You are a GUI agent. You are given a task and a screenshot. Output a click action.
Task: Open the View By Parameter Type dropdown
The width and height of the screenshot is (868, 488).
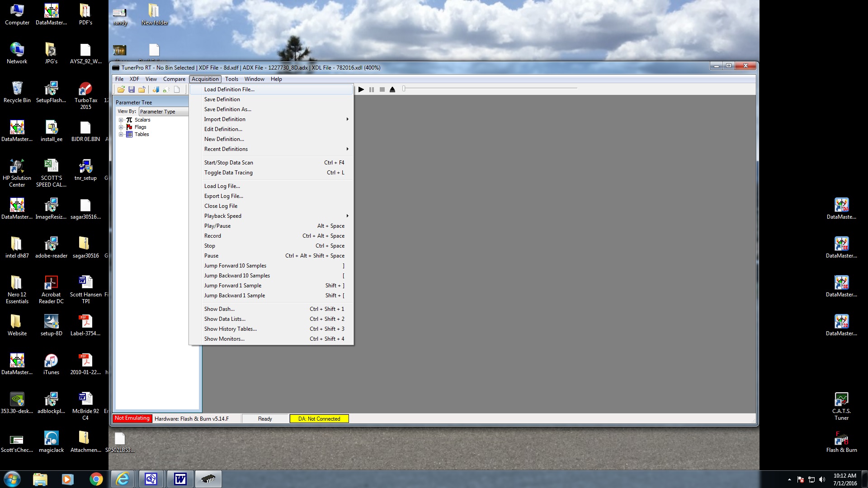point(163,112)
